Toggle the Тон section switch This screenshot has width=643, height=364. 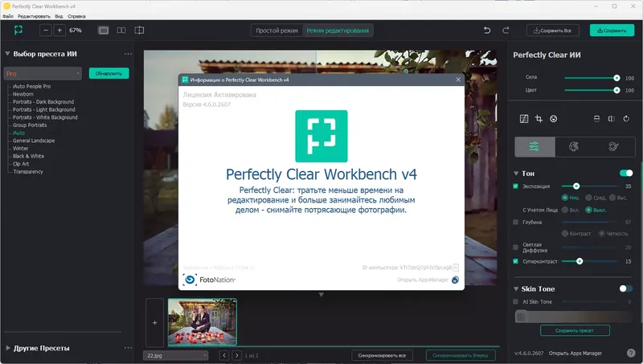click(626, 173)
